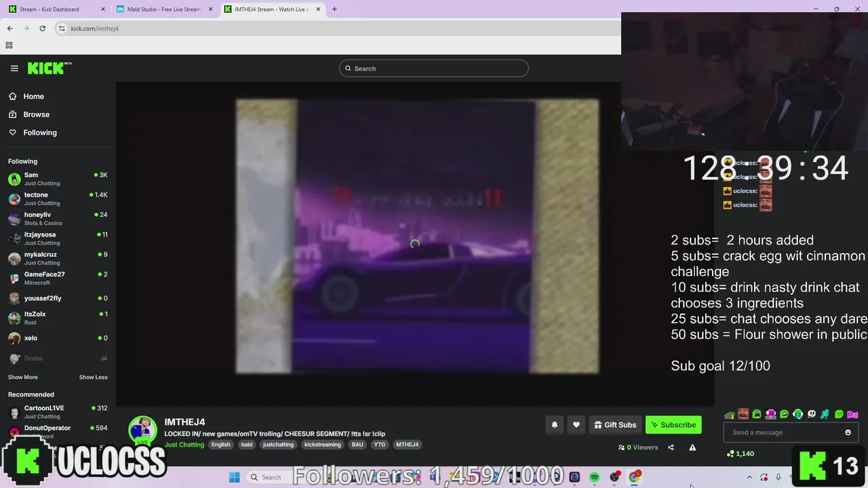Open youssef2fly's channel in sidebar
The width and height of the screenshot is (868, 488).
58,298
